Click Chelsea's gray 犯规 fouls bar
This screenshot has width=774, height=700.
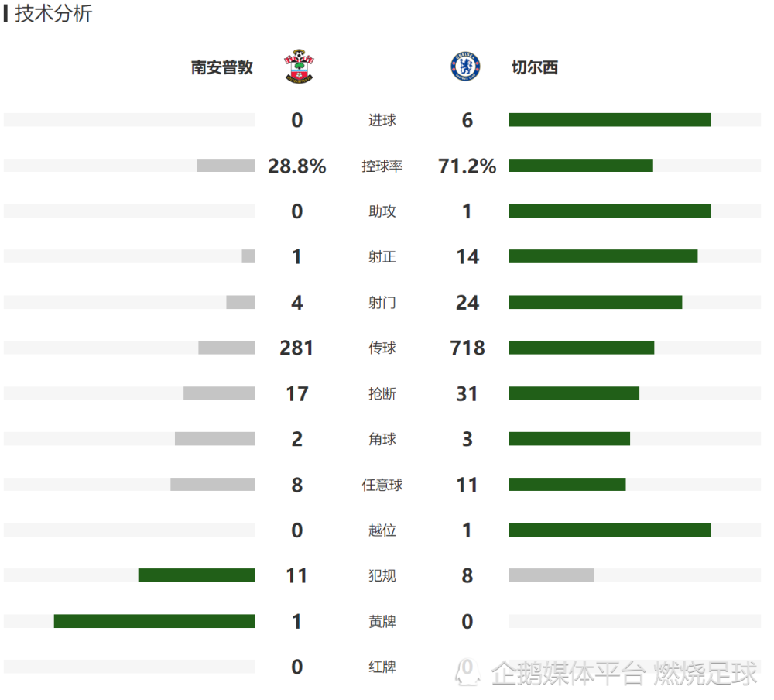coord(551,575)
